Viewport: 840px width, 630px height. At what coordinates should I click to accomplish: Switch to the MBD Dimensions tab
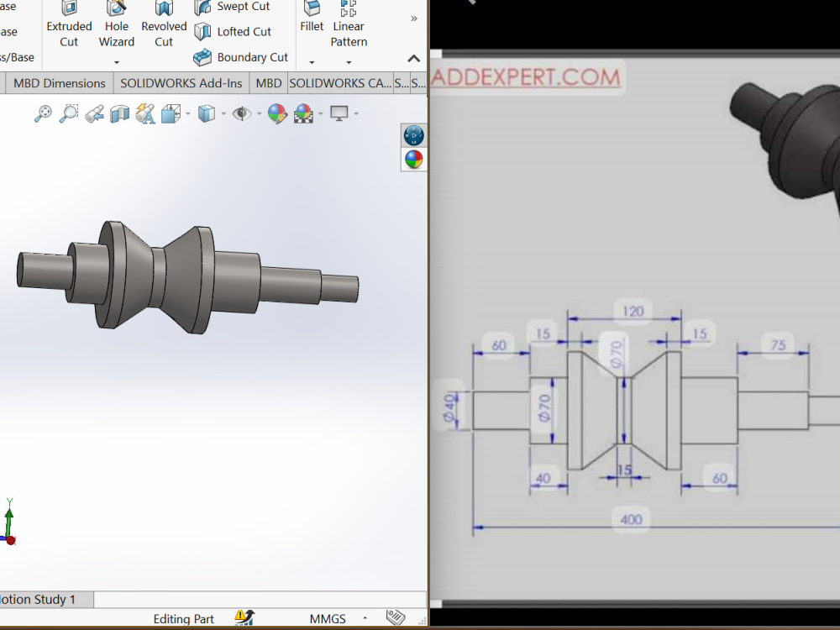click(x=60, y=83)
